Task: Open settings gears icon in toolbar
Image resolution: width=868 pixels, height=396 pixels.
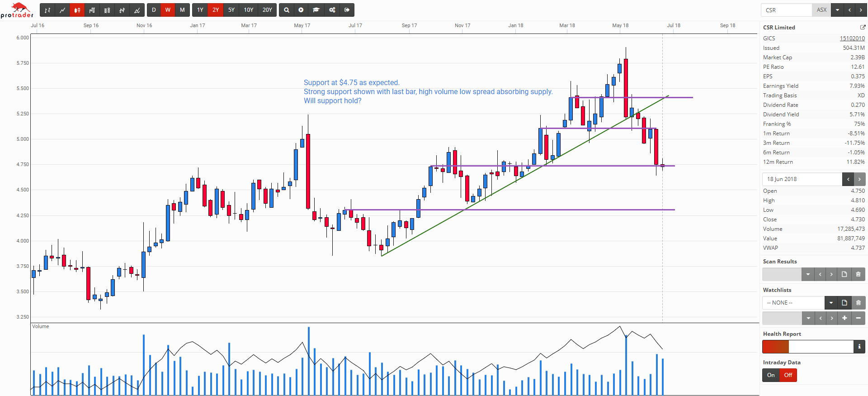Action: tap(332, 10)
